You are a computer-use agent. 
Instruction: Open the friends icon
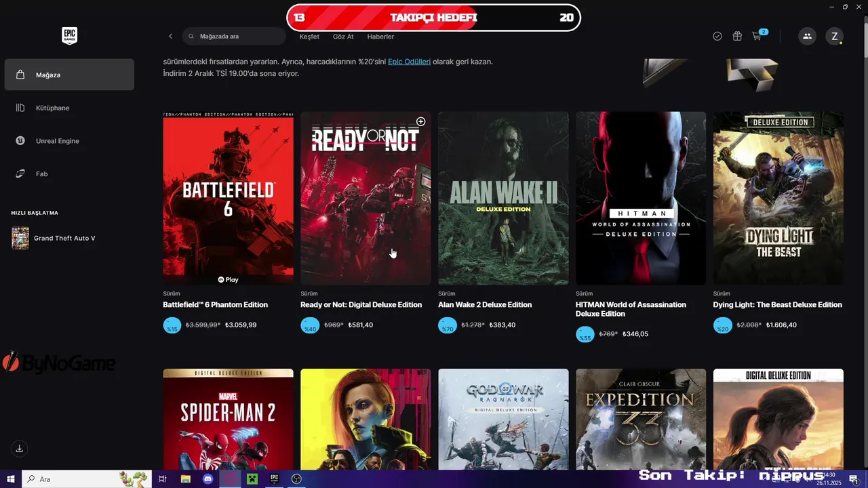[807, 36]
